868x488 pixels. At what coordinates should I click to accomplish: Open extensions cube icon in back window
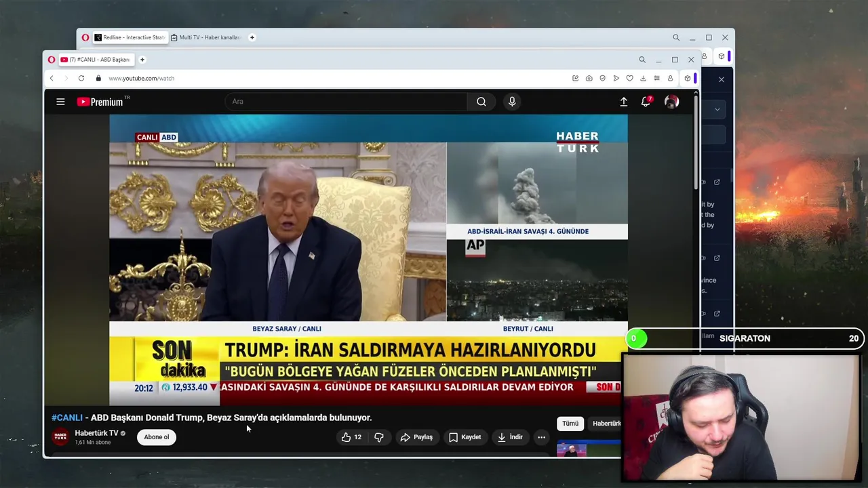(x=722, y=56)
